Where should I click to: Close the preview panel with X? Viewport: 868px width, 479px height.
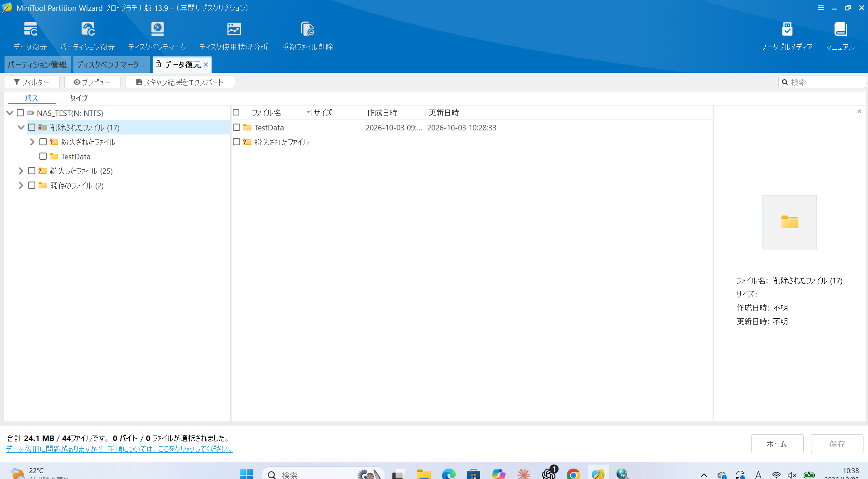(859, 111)
